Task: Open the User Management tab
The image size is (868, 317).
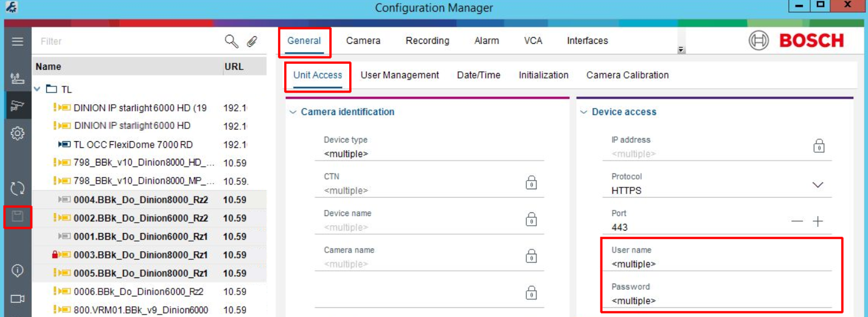Action: (x=400, y=75)
